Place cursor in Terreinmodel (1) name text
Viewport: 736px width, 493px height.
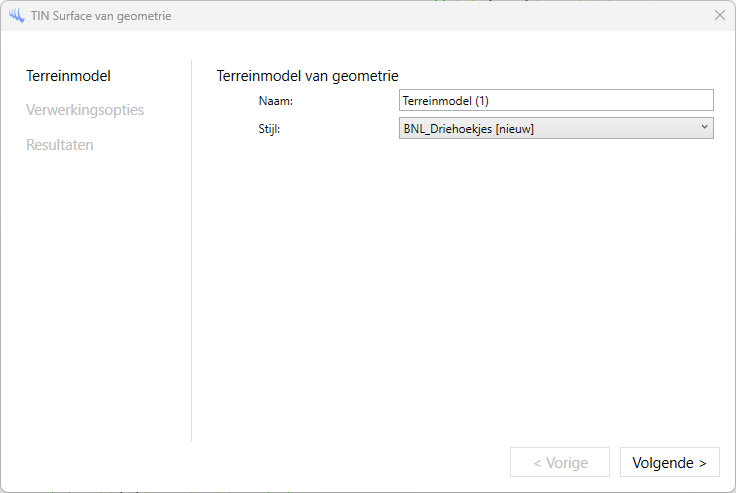tap(446, 100)
